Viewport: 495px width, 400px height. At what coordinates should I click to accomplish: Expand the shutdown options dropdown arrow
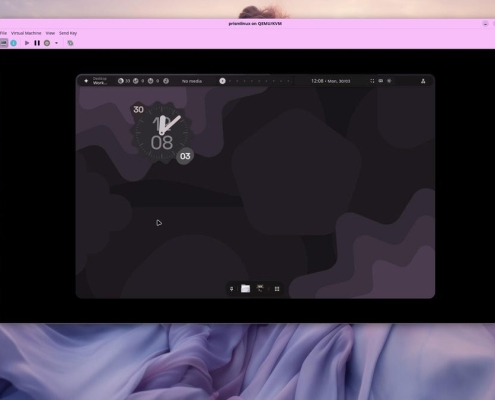pos(56,43)
